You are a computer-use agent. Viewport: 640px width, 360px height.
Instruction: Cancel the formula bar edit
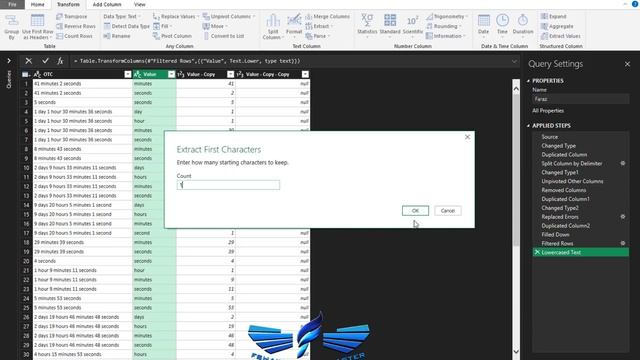point(29,61)
